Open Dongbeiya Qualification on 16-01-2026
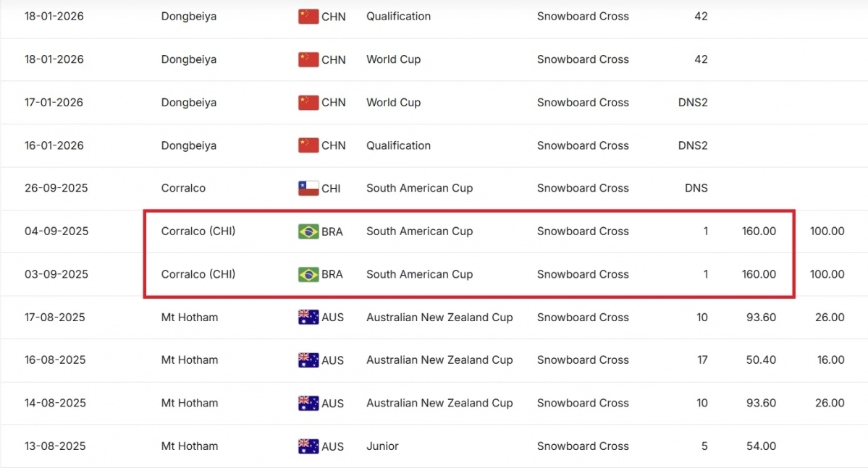 click(x=188, y=145)
